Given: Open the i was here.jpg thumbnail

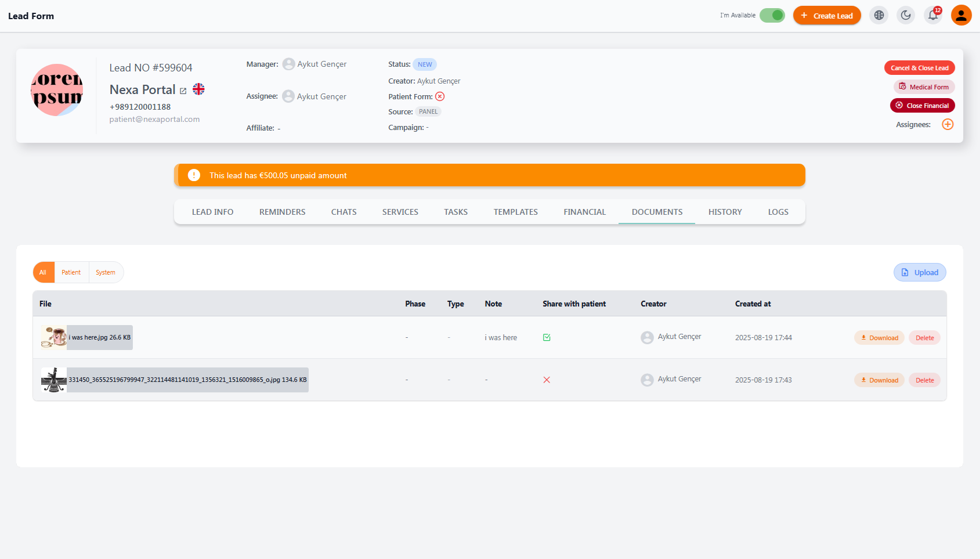Looking at the screenshot, I should point(54,337).
